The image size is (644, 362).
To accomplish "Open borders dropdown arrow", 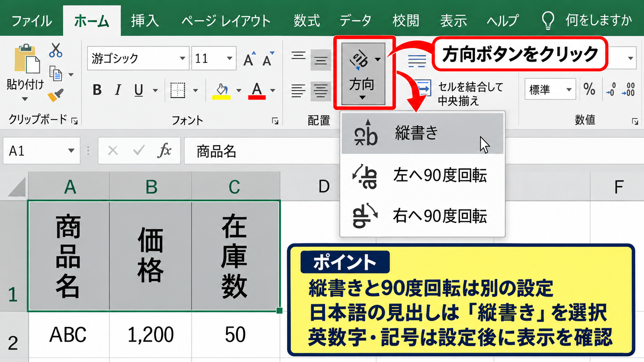I will point(196,91).
